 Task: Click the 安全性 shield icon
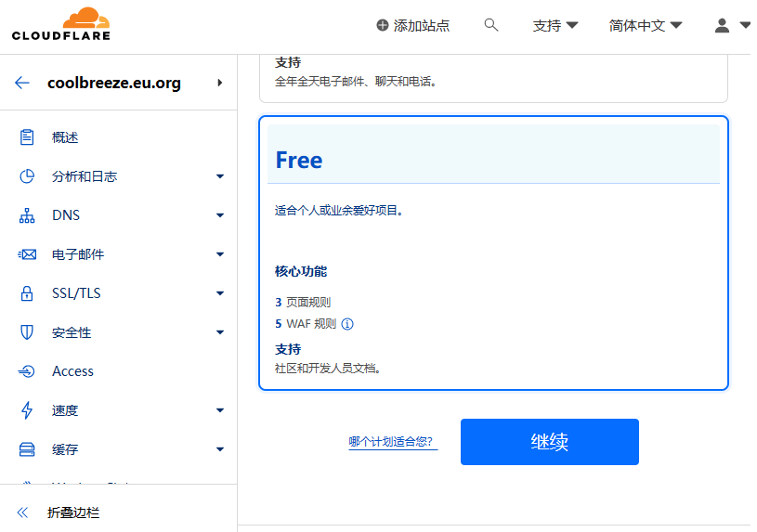coord(27,332)
